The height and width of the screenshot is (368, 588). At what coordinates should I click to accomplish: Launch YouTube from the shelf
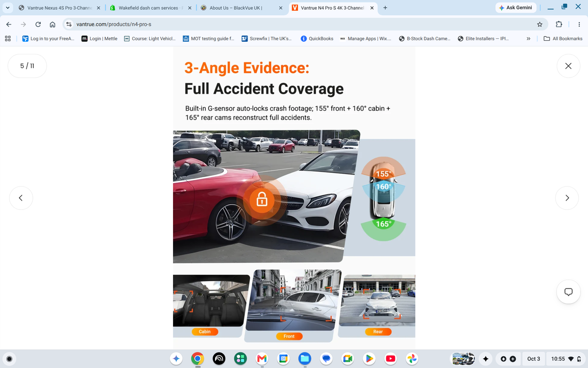[391, 359]
